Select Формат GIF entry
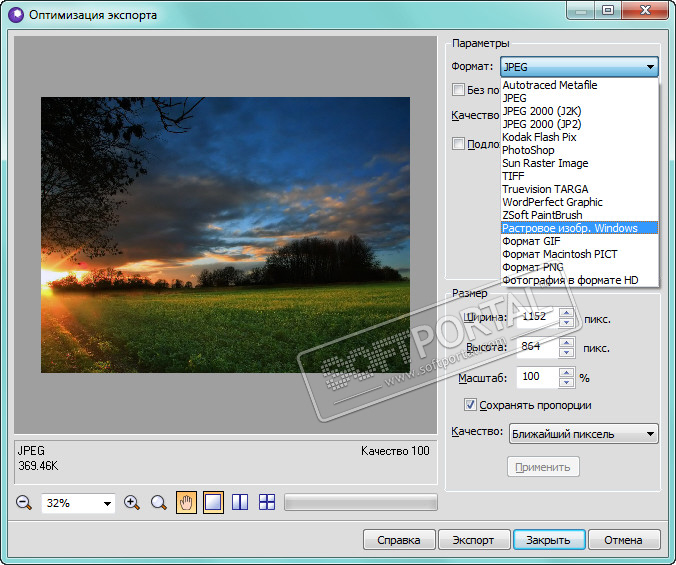Viewport: 676px width, 565px height. 579,241
